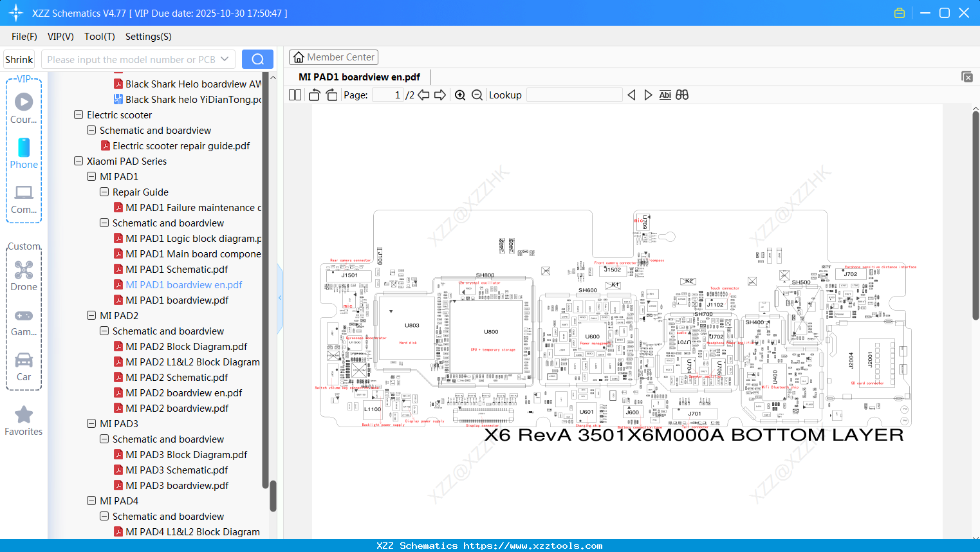The height and width of the screenshot is (552, 980).
Task: Open the Member Center
Action: coord(333,57)
